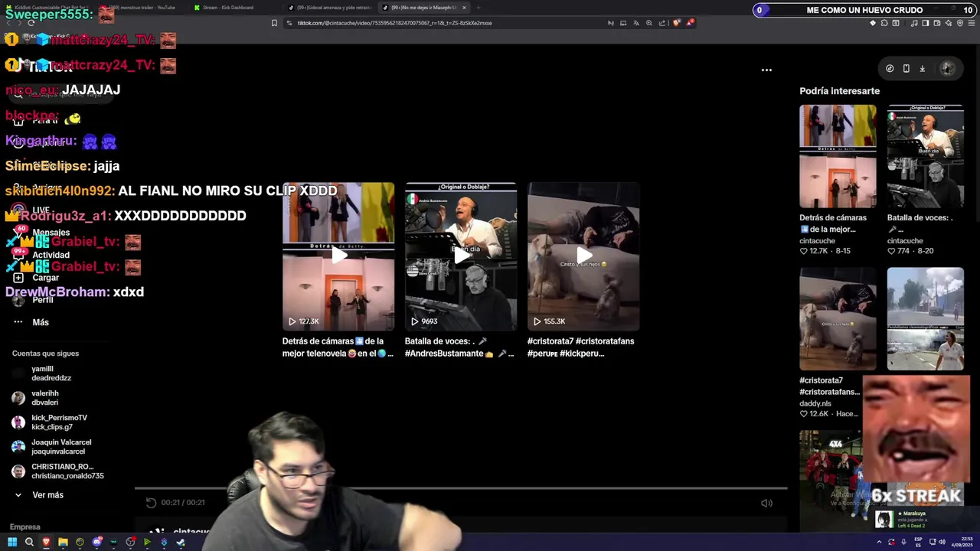Switch to the Gideral amenaza TikTok tab

pyautogui.click(x=330, y=8)
